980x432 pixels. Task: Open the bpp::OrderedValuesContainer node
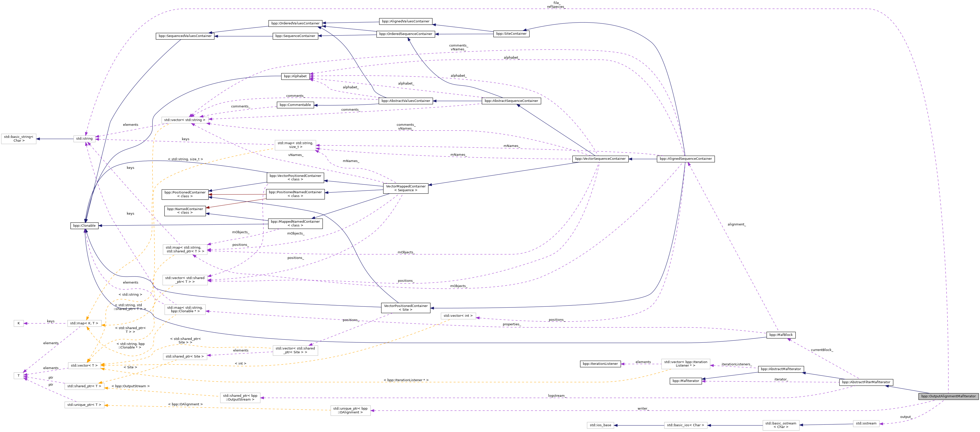(295, 24)
